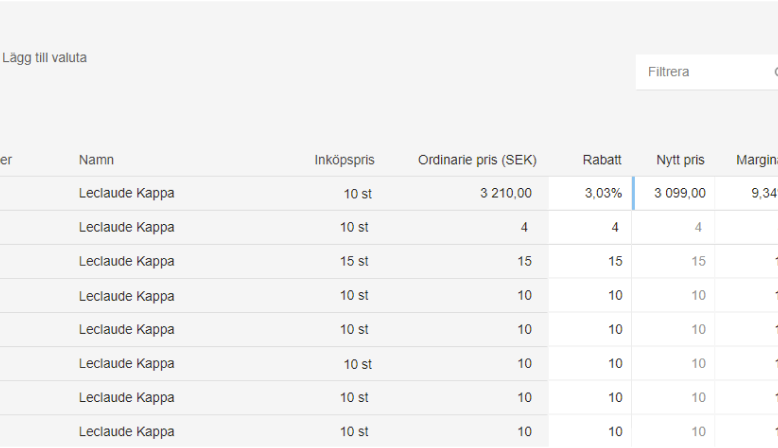Image resolution: width=778 pixels, height=448 pixels.
Task: Click the Inköpspris cell showing 15 st
Action: coord(354,262)
